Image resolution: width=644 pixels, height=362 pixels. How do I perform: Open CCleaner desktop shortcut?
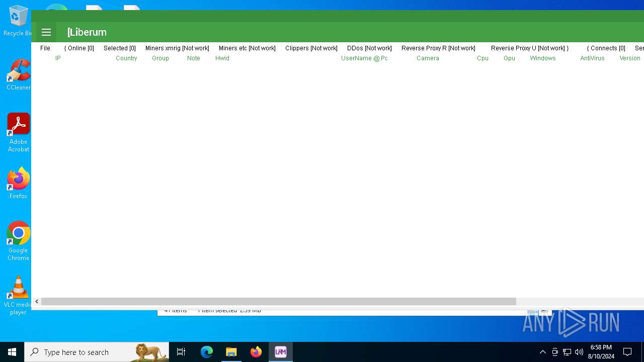18,75
